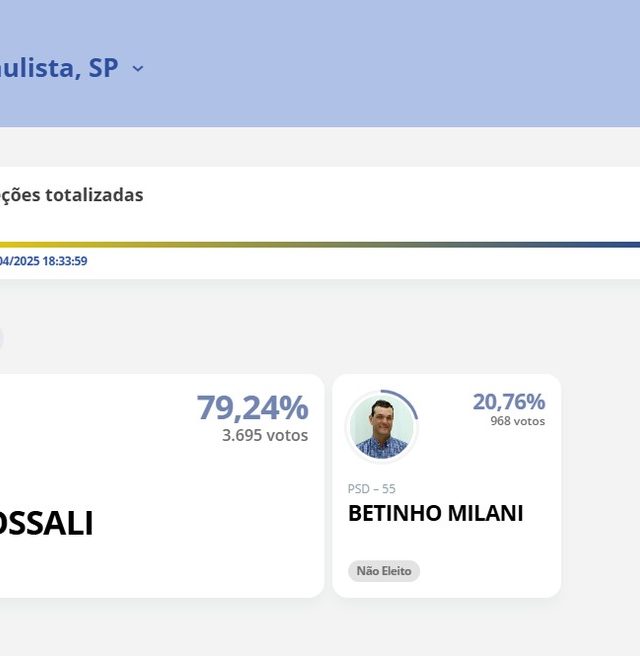
Task: Click the 'PSD – 55' party label
Action: 371,489
